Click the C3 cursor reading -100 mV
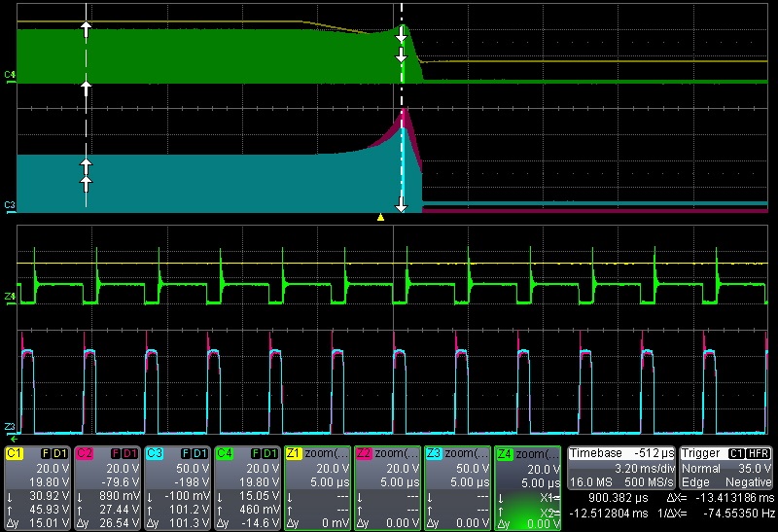The height and width of the screenshot is (532, 778). coord(188,496)
